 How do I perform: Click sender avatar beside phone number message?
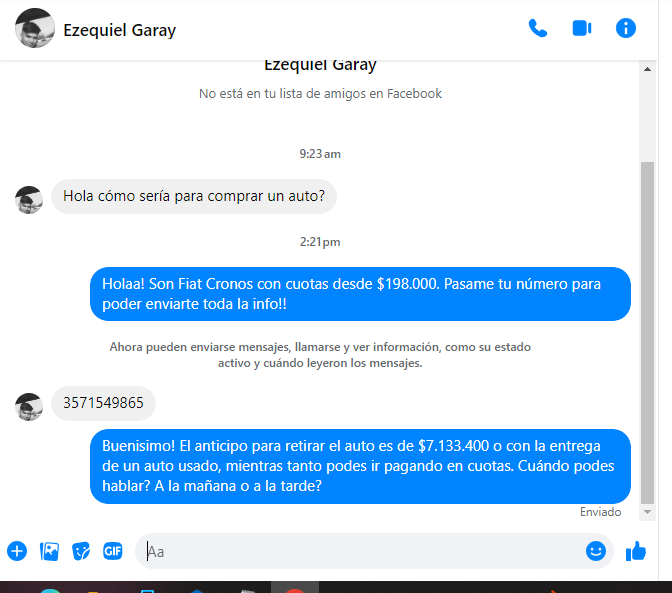coord(29,407)
